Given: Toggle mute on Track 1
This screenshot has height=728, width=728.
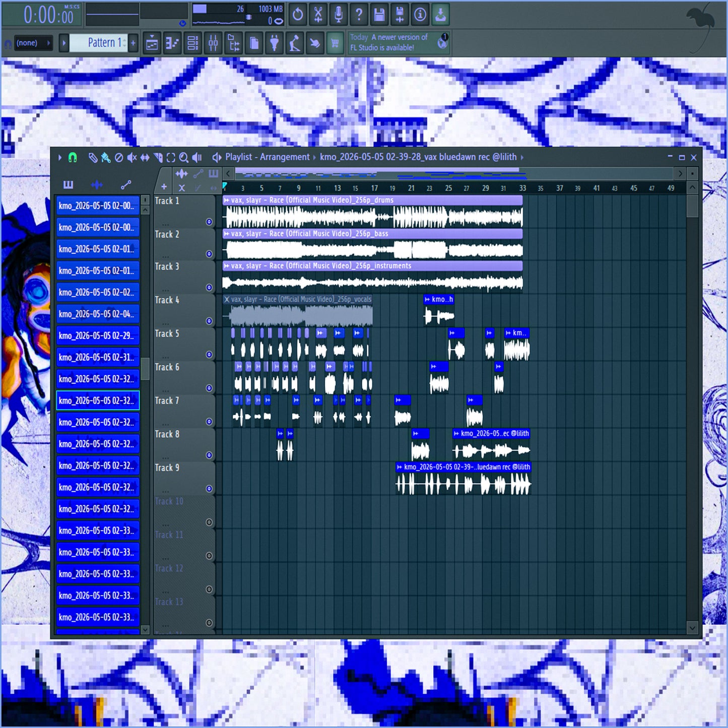Looking at the screenshot, I should pyautogui.click(x=209, y=222).
